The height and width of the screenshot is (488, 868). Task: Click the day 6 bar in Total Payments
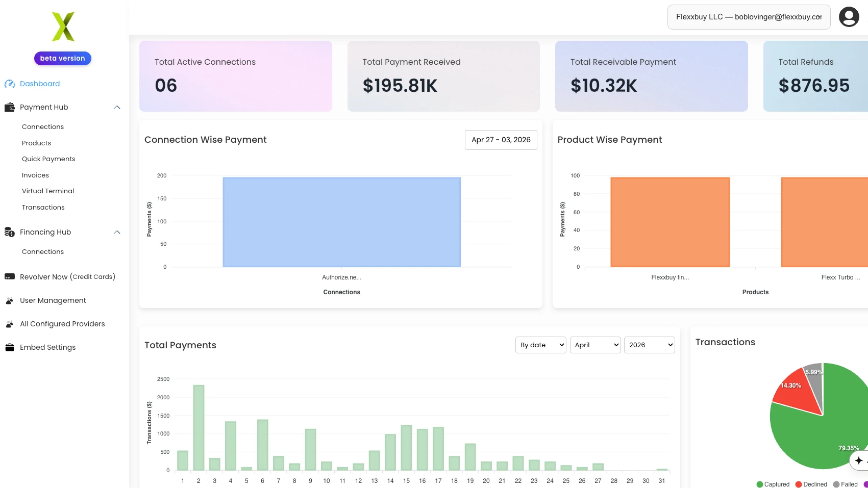click(263, 445)
